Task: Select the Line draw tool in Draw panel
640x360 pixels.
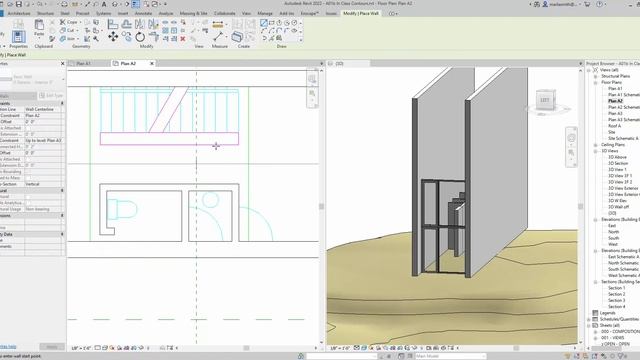Action: [264, 23]
